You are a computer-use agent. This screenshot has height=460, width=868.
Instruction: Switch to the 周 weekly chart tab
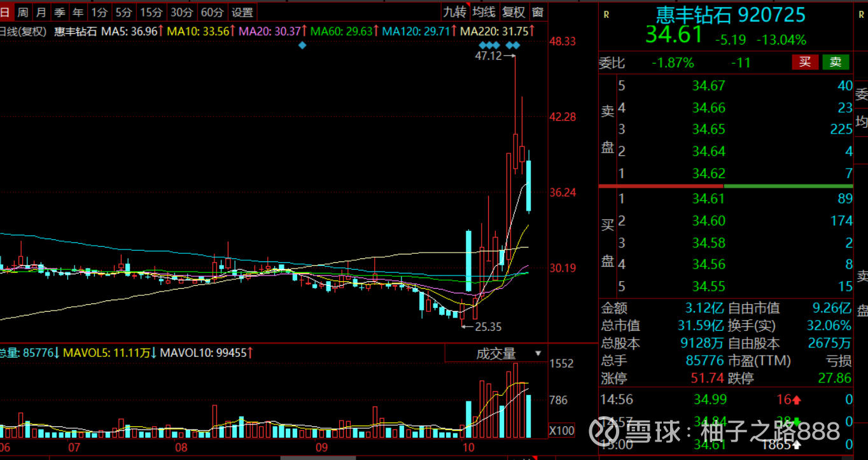22,12
